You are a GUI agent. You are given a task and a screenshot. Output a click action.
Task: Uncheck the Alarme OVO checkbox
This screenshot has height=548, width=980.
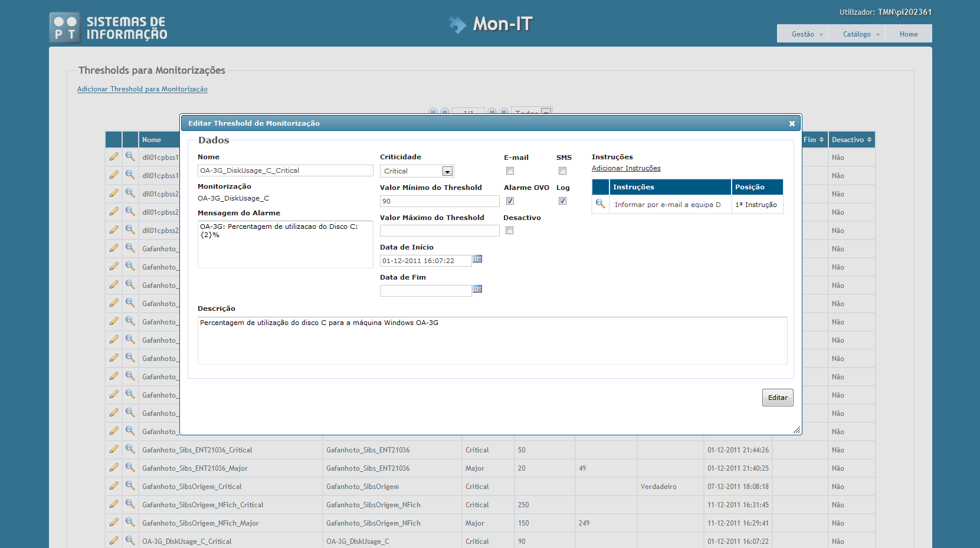(x=510, y=201)
